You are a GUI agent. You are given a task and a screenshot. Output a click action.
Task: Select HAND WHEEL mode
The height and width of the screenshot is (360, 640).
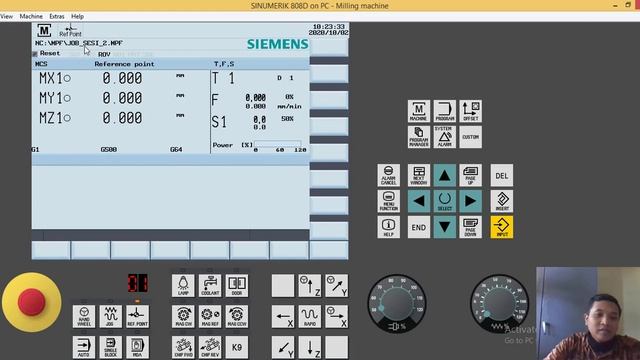[x=84, y=316]
